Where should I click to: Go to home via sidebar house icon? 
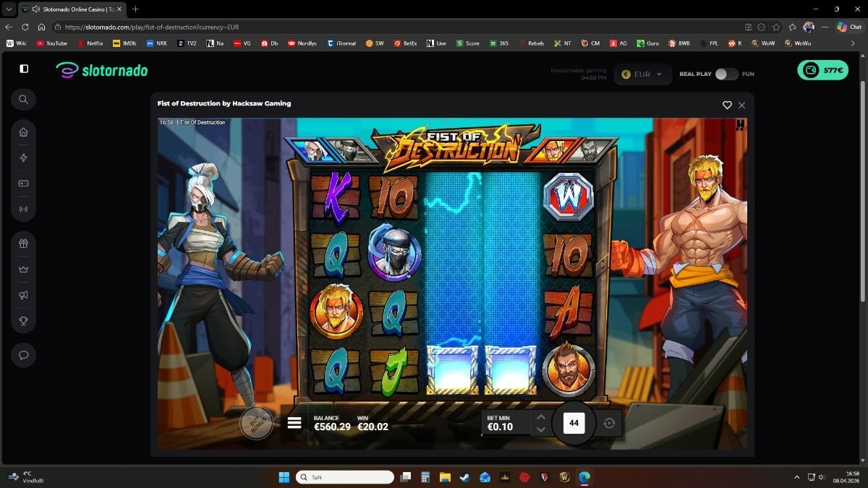24,132
